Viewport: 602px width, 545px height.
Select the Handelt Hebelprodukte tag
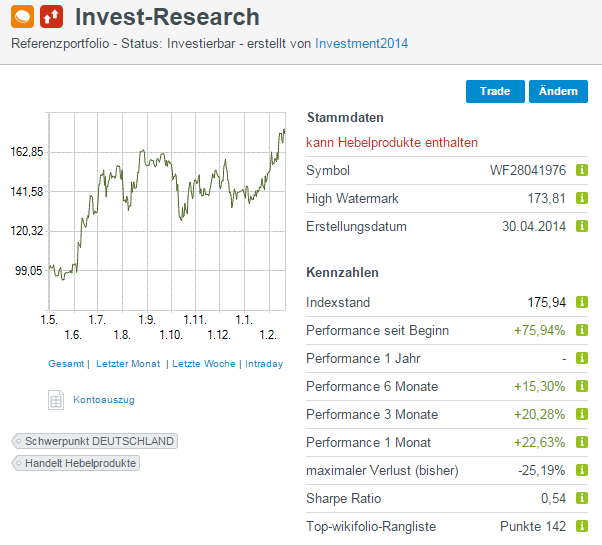[76, 463]
